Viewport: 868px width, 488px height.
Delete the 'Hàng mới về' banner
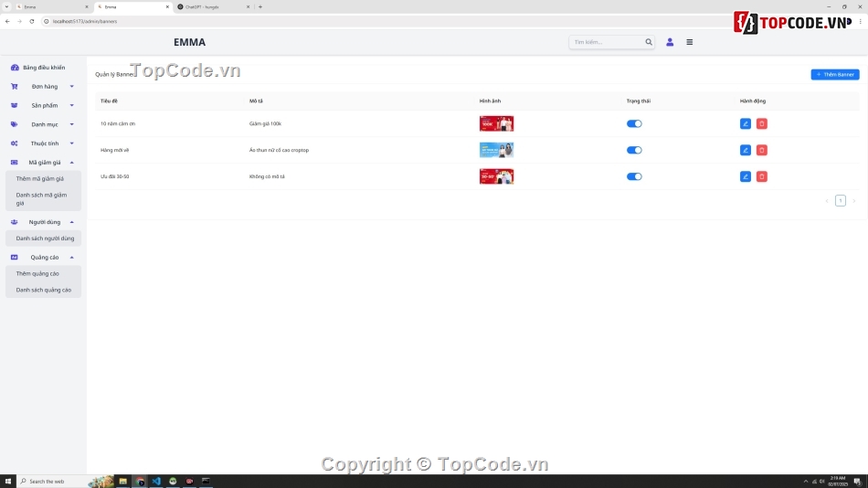click(762, 150)
